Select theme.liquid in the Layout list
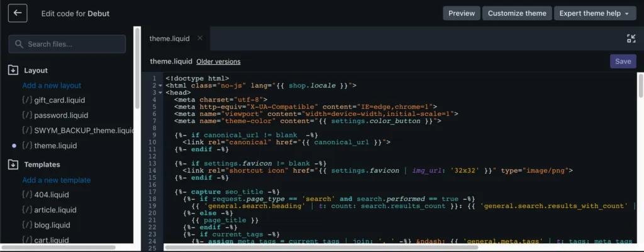The width and height of the screenshot is (644, 252). 55,146
